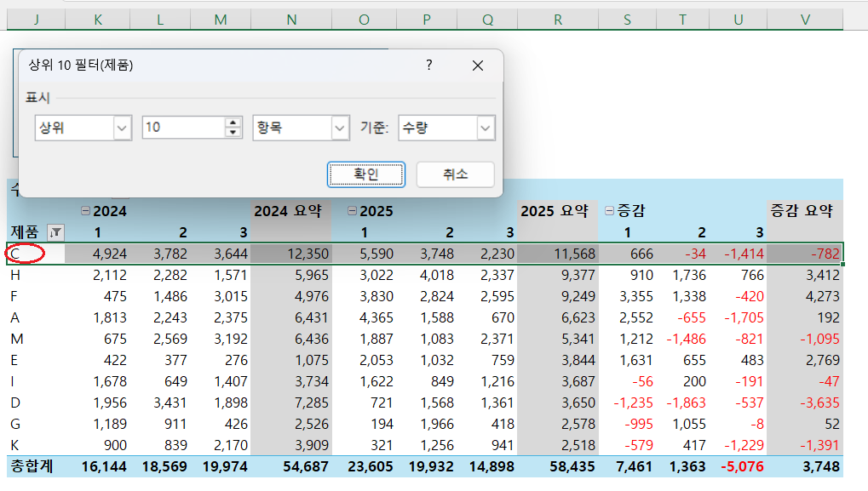Viewport: 868px width, 491px height.
Task: Click the number field showing 10
Action: coord(183,128)
